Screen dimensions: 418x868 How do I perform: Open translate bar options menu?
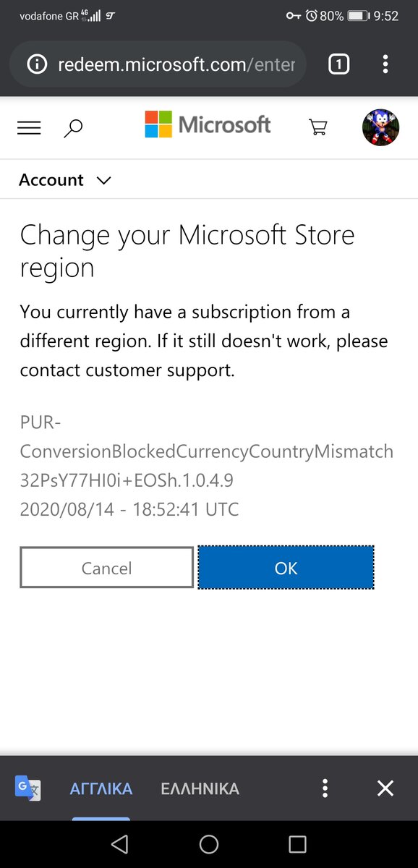pos(325,788)
